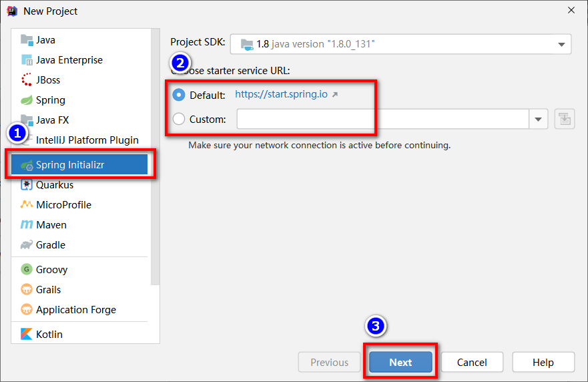Click the IntelliJ IDEA logo in title bar
This screenshot has width=588, height=382.
click(x=12, y=11)
